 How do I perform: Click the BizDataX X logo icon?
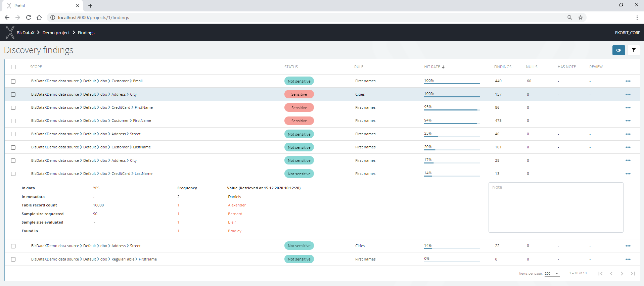pos(10,33)
